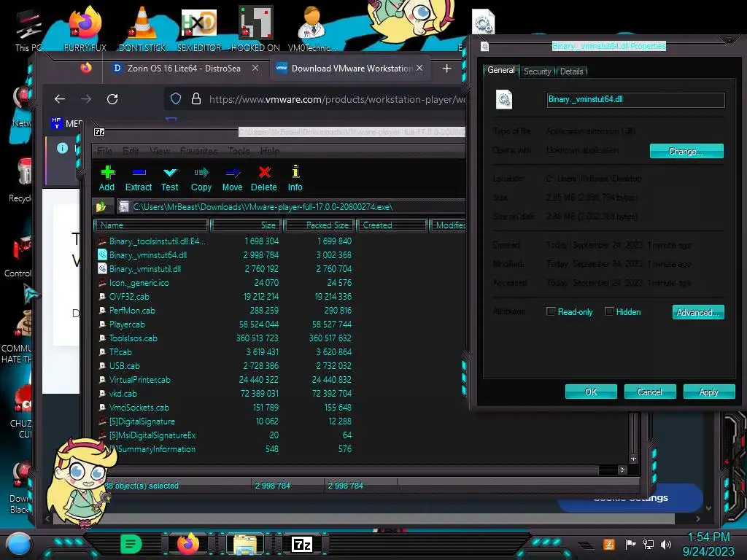The width and height of the screenshot is (747, 560).
Task: Open the VLC desktop shortcut
Action: [142, 28]
